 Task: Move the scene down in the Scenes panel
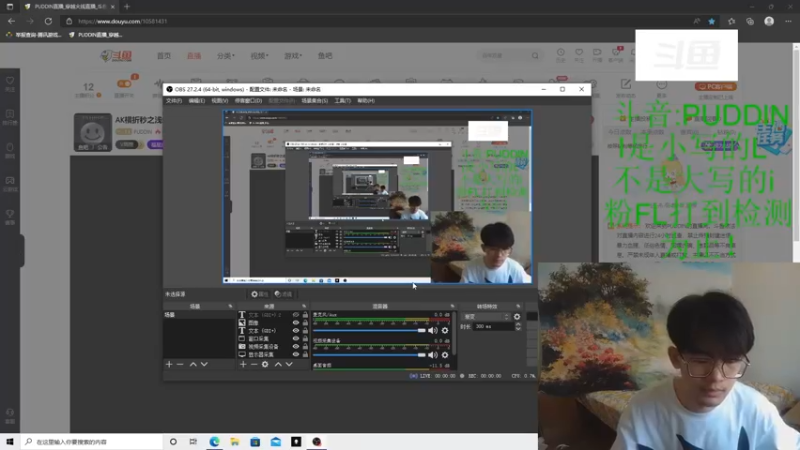tap(204, 364)
